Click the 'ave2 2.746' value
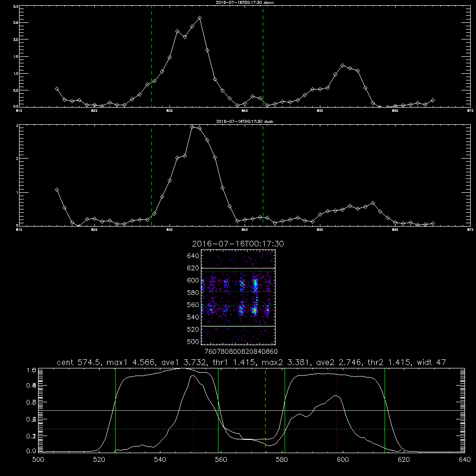Image resolution: width=476 pixels, height=476 pixels. pos(338,362)
